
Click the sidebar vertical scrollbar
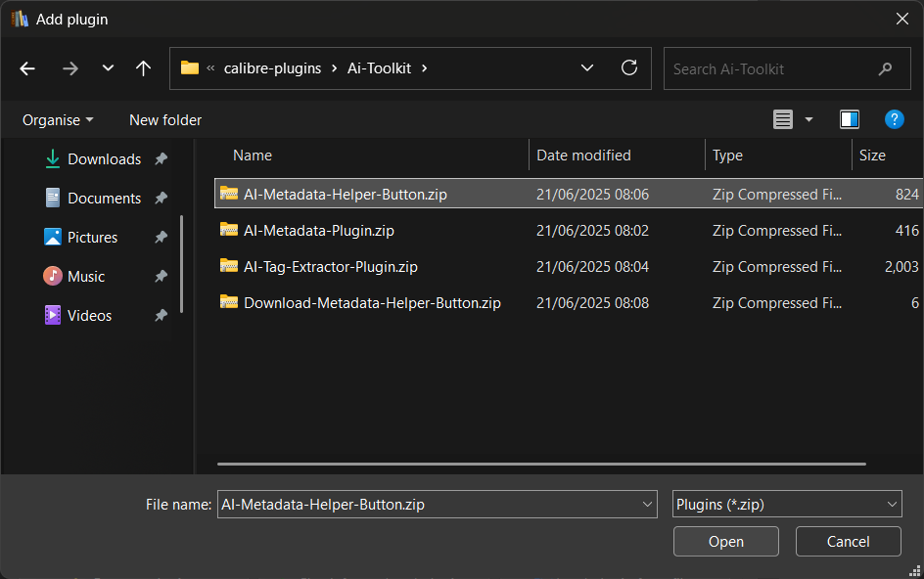coord(181,264)
